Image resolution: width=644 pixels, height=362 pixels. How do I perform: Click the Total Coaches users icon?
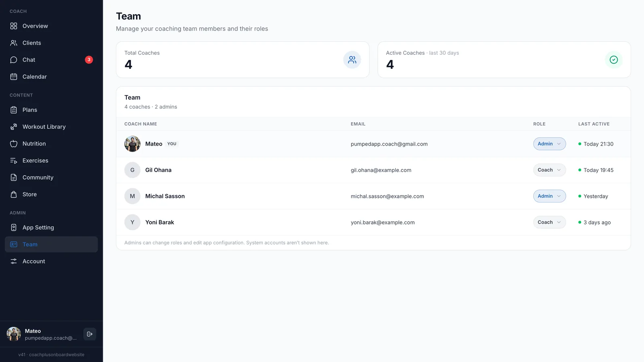(352, 60)
